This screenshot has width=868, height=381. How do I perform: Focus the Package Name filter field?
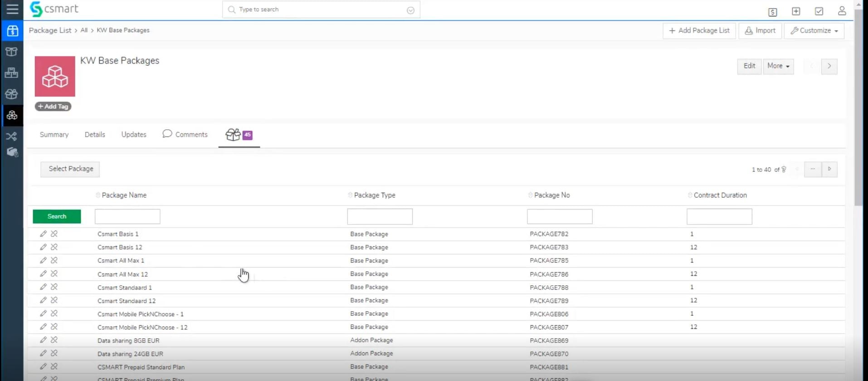tap(127, 216)
